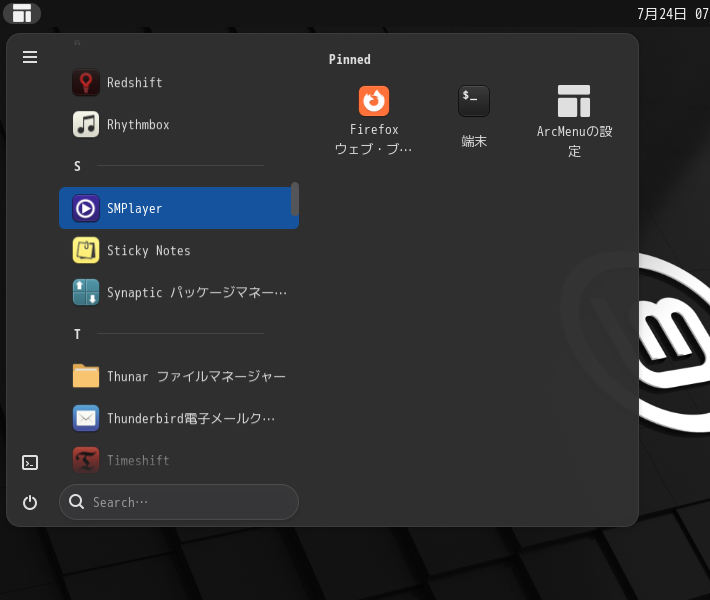Click the Redshift label text
The width and height of the screenshot is (710, 600).
coord(134,82)
